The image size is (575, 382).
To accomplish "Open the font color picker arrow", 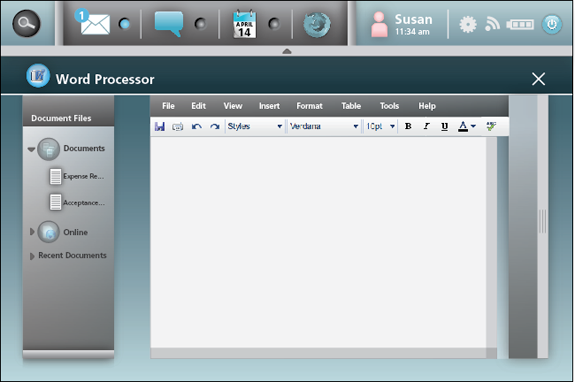I will 473,126.
